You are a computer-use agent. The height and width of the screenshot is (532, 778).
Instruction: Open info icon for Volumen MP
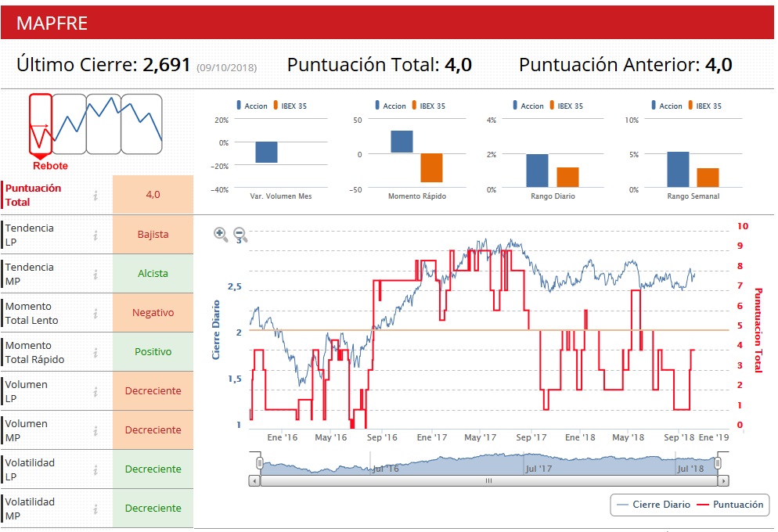click(95, 431)
